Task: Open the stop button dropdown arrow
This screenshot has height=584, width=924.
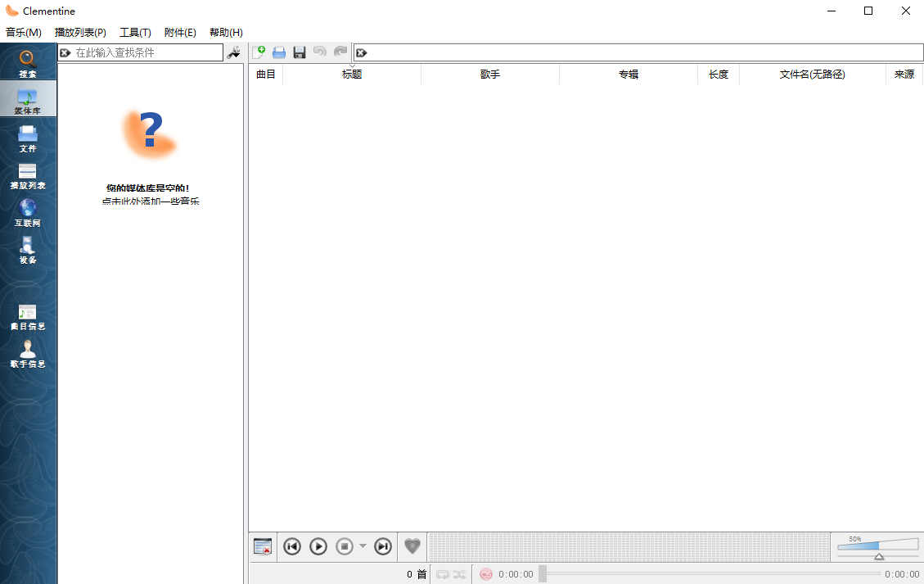Action: (x=363, y=546)
